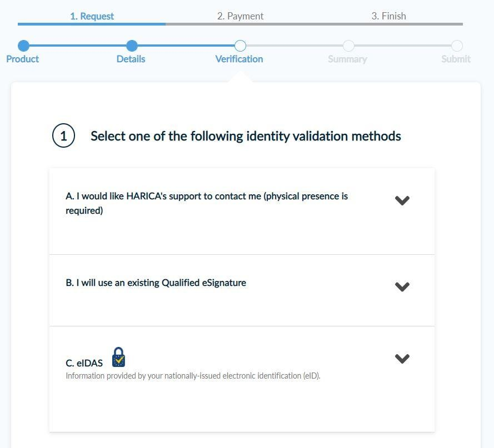The height and width of the screenshot is (448, 494).
Task: Expand option A HARICA support chevron
Action: click(402, 200)
